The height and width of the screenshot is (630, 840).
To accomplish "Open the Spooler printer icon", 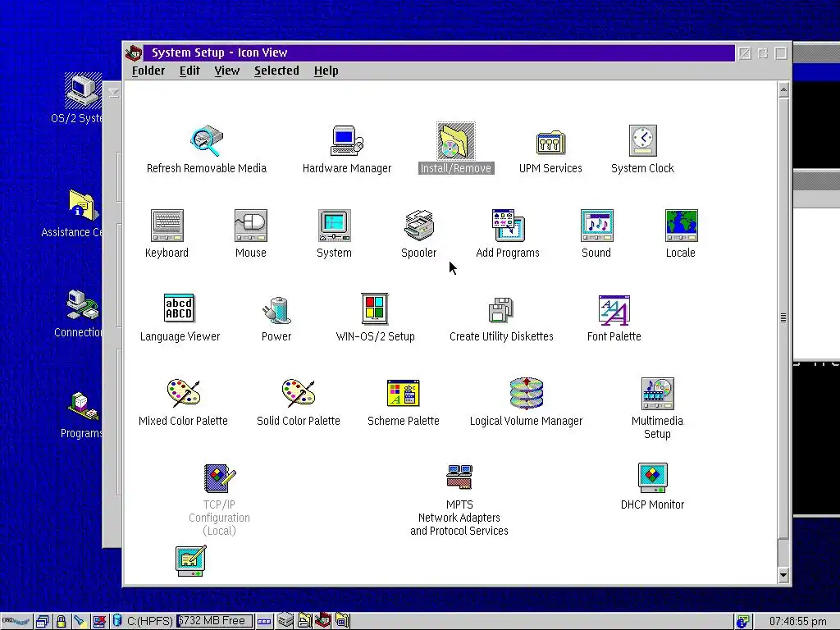I will 419,226.
